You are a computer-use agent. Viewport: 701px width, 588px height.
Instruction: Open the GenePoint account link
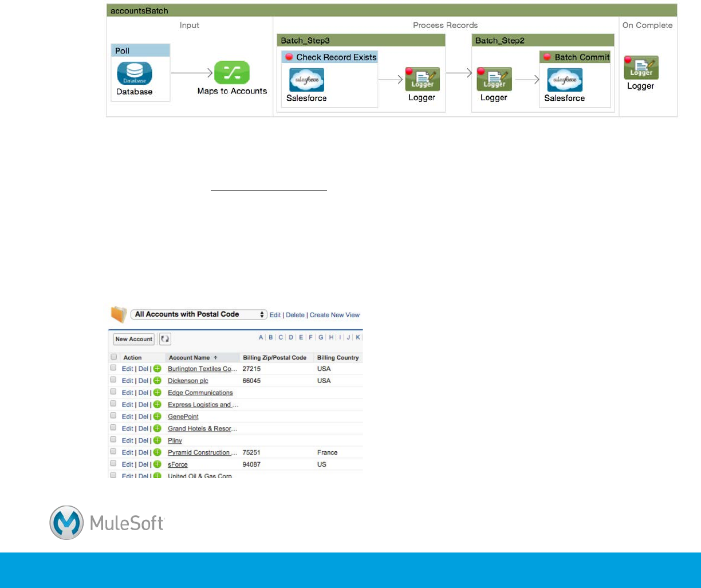click(x=183, y=417)
